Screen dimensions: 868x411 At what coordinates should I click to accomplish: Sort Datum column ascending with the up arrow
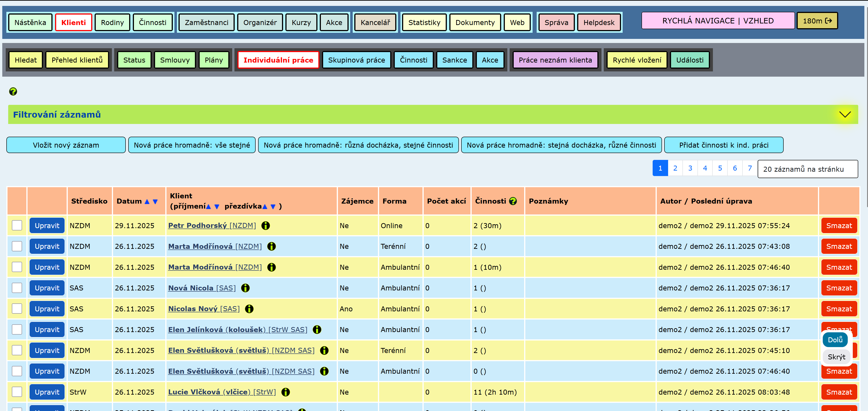click(147, 202)
